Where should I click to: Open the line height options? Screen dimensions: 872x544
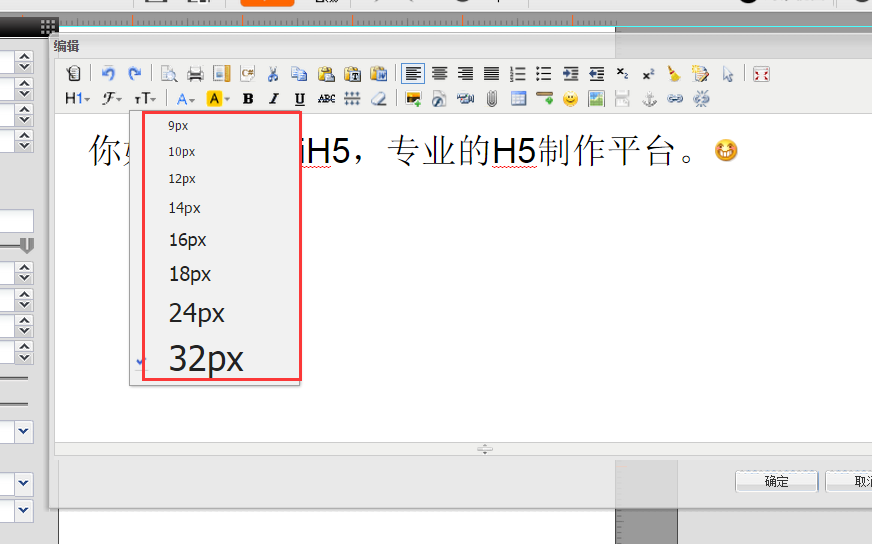click(x=352, y=98)
